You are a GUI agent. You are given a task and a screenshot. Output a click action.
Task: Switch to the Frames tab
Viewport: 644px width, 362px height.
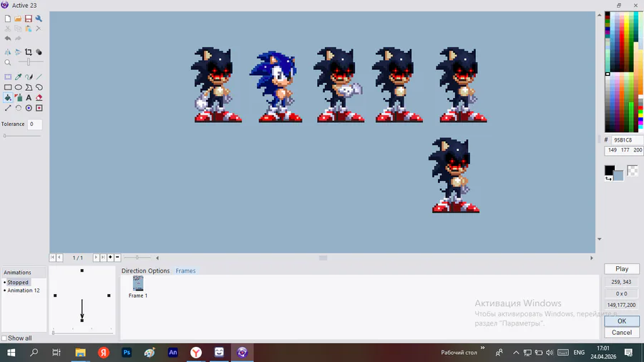[x=185, y=271]
